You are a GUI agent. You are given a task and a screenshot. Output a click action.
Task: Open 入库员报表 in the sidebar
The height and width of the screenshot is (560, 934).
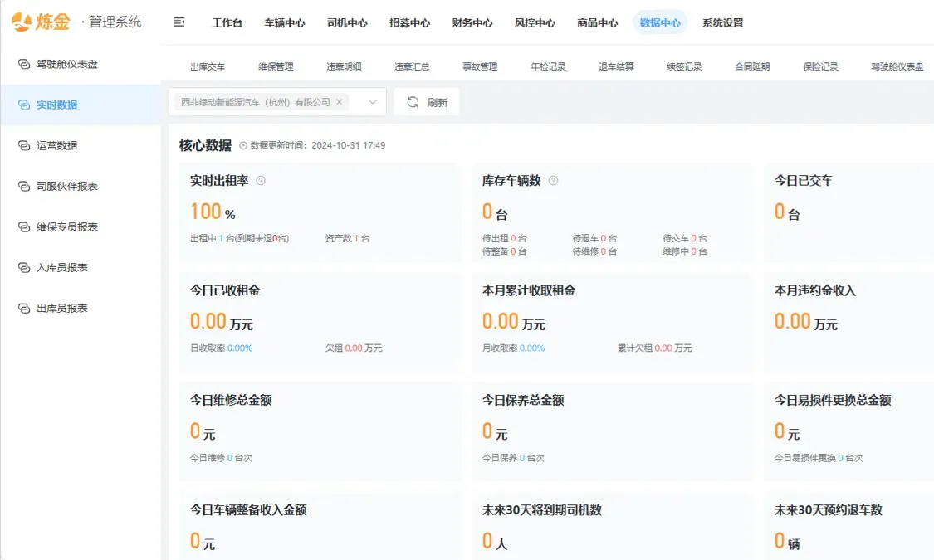61,267
